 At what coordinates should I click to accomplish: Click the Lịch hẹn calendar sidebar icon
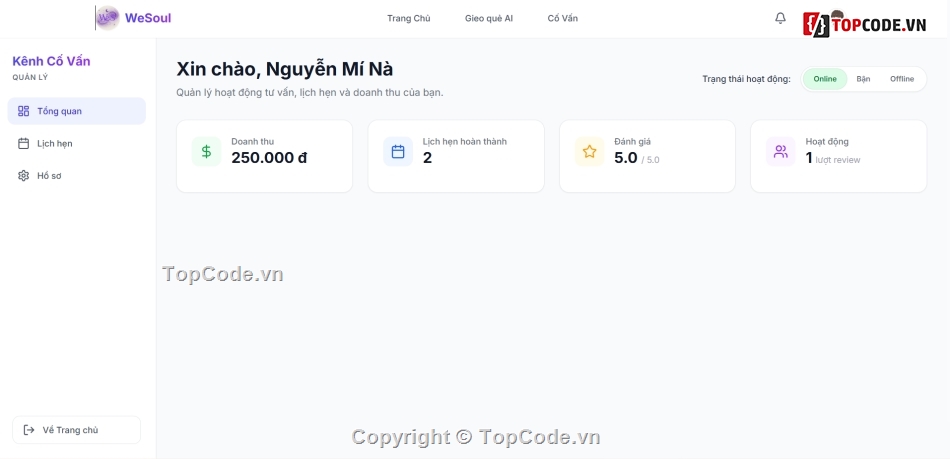[x=24, y=144]
